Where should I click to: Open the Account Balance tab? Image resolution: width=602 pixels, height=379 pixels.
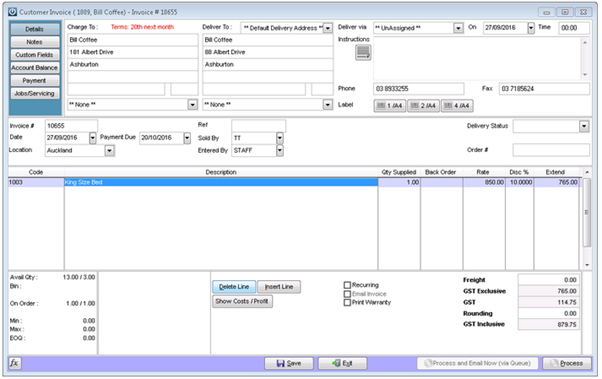pyautogui.click(x=35, y=68)
